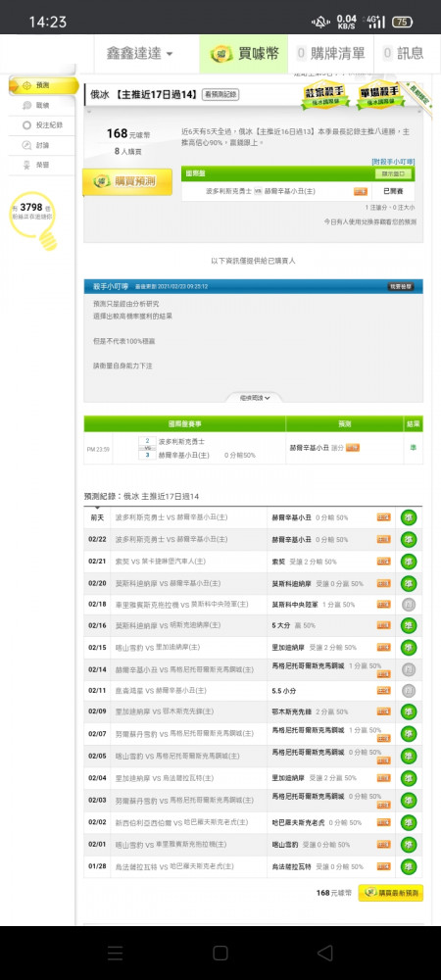Screen dimensions: 441x980
Task: Click the lightbulb fans icon showing 3798
Action: pyautogui.click(x=33, y=219)
